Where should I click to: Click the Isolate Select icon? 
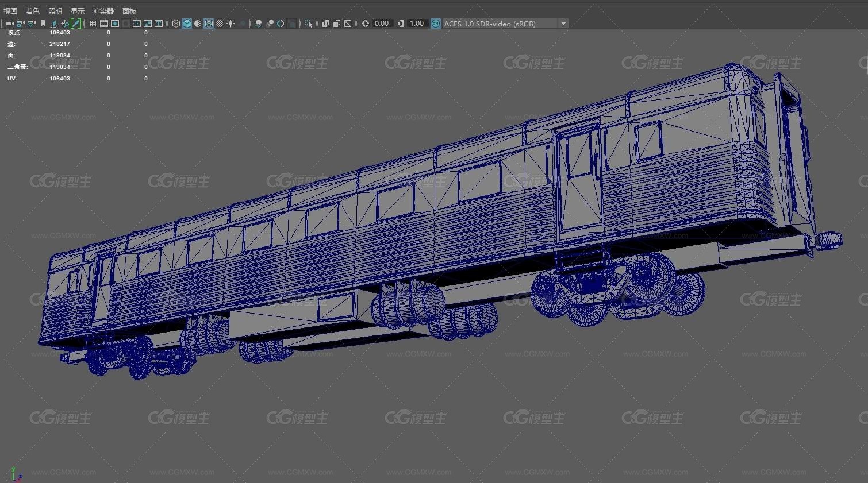309,24
